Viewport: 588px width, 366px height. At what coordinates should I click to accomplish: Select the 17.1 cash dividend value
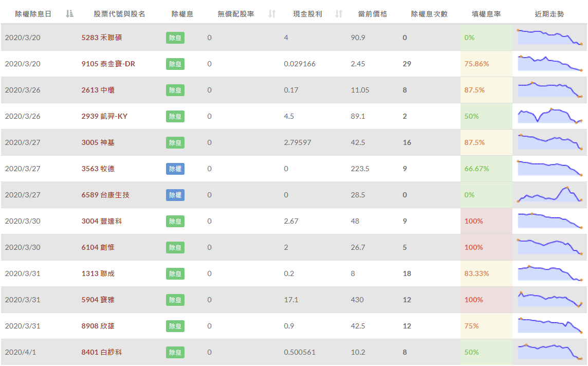291,300
